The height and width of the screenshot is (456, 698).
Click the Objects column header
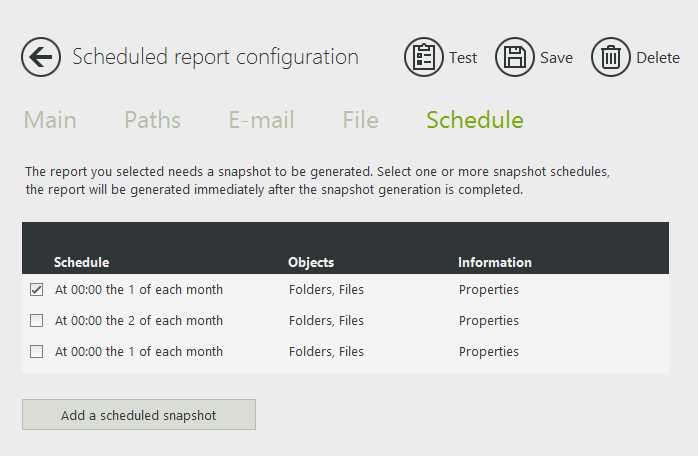click(311, 262)
